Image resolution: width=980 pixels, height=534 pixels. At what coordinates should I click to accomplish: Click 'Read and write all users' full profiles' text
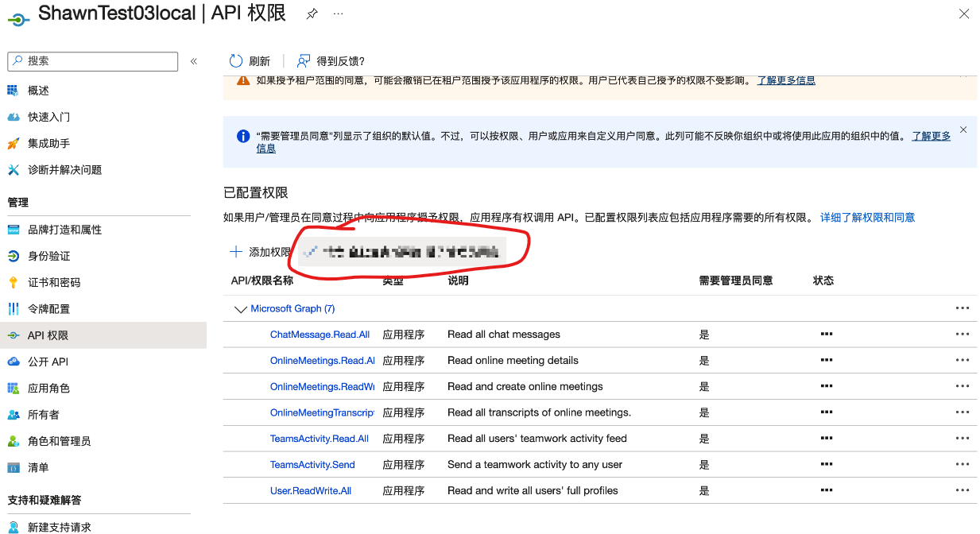pos(533,491)
